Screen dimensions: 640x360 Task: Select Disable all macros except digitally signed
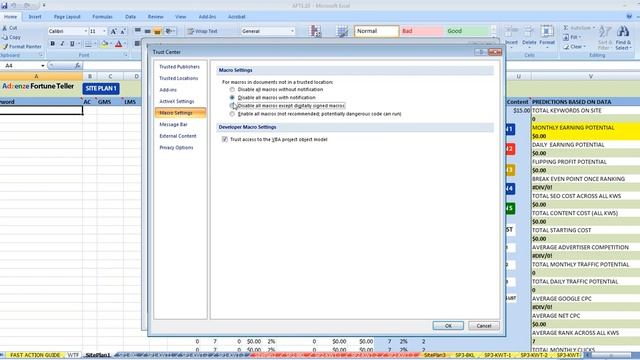(x=232, y=106)
